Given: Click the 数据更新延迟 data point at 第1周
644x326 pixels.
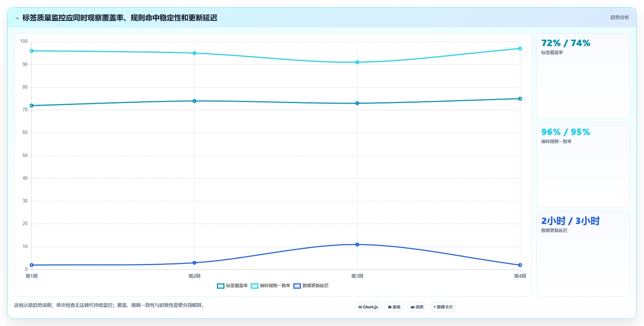Looking at the screenshot, I should point(32,265).
